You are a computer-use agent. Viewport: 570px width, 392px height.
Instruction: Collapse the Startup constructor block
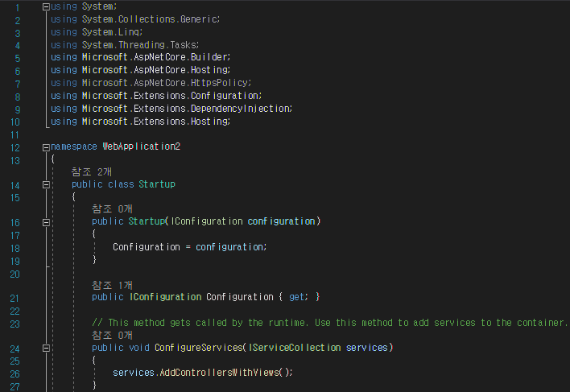(x=46, y=222)
